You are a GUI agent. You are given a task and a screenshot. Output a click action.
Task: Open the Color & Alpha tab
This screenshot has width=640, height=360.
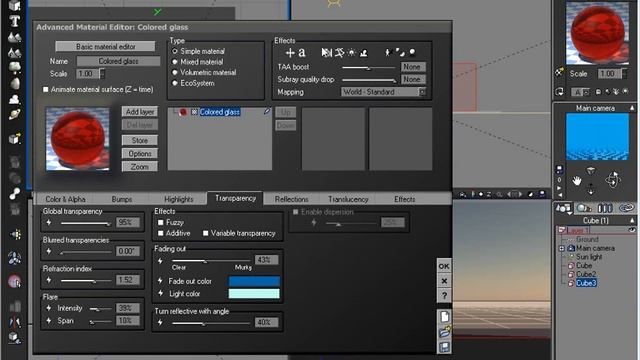coord(65,200)
